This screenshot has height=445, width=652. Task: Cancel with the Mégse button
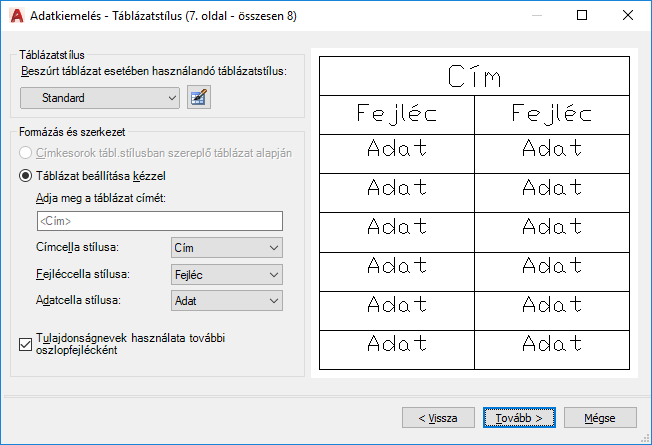[600, 417]
